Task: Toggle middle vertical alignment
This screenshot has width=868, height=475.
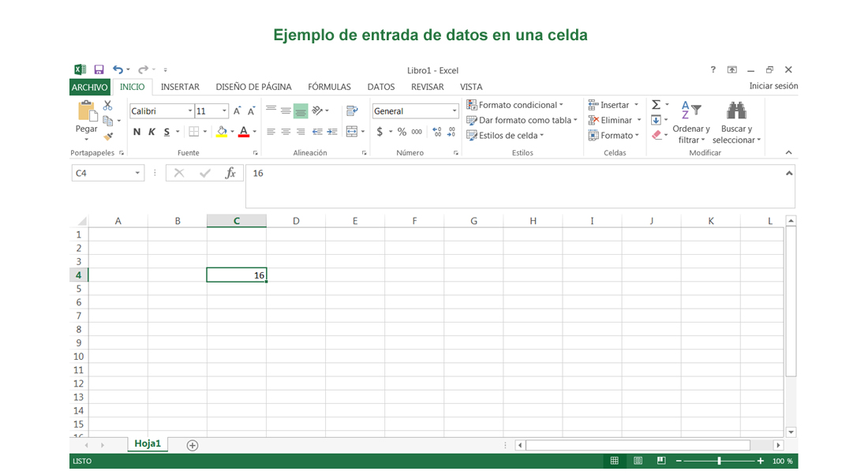Action: pyautogui.click(x=286, y=110)
